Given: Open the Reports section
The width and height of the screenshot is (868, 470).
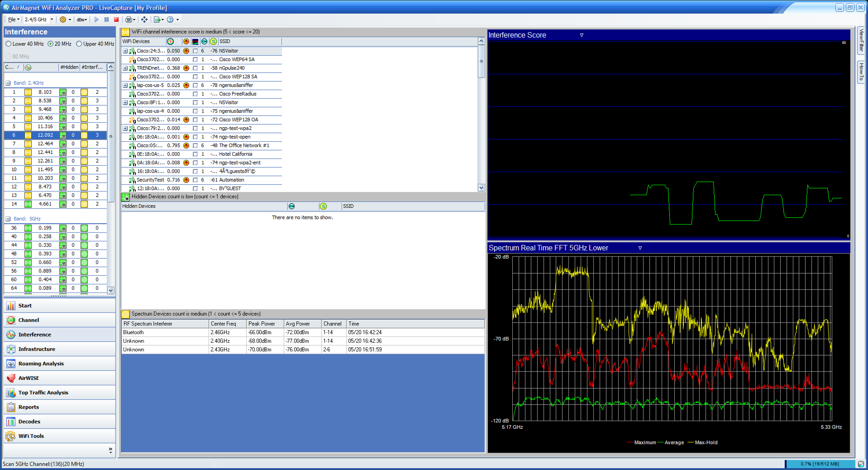Looking at the screenshot, I should click(29, 407).
